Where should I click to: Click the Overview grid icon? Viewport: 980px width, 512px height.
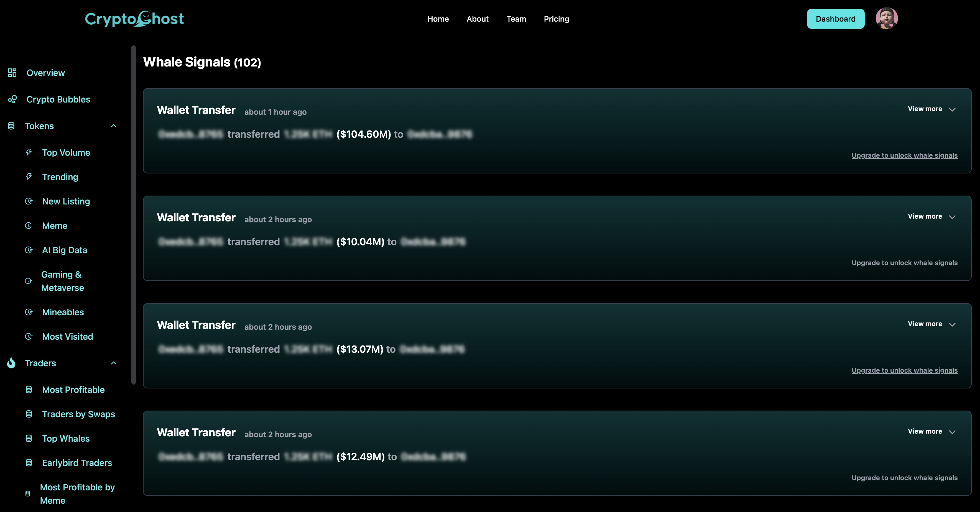click(12, 73)
